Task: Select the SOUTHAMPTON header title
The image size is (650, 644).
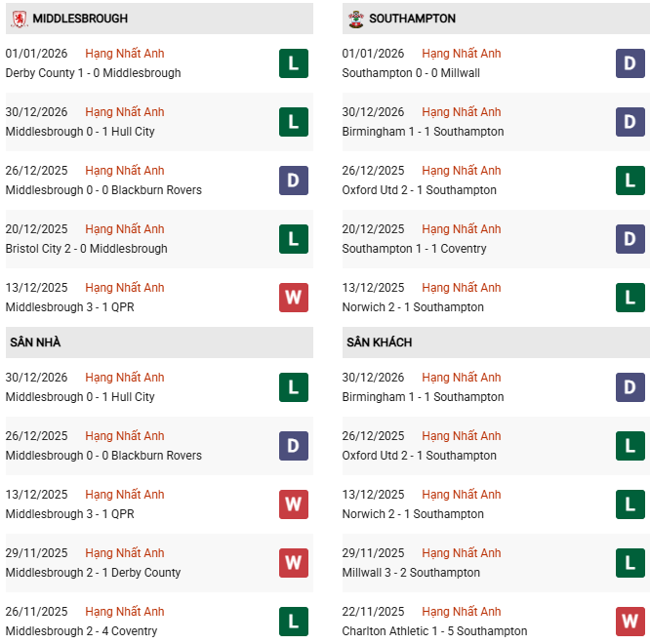Action: [x=413, y=19]
